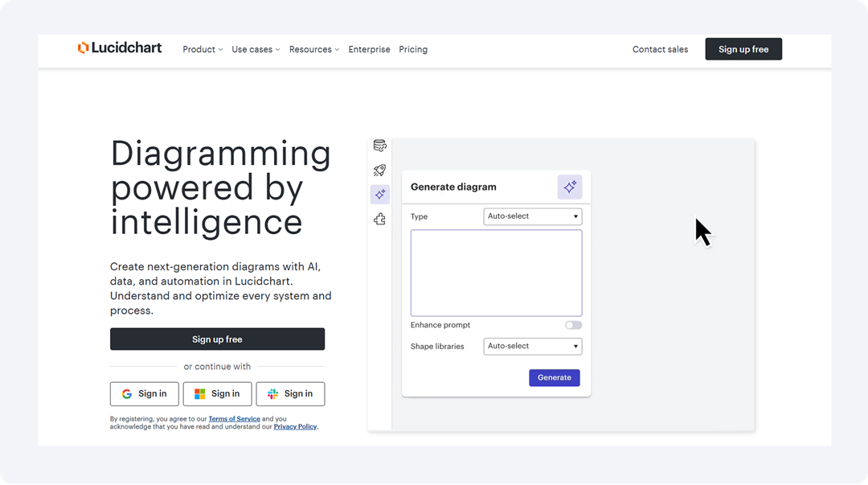The image size is (868, 485).
Task: Open the Privacy Policy link
Action: point(296,427)
